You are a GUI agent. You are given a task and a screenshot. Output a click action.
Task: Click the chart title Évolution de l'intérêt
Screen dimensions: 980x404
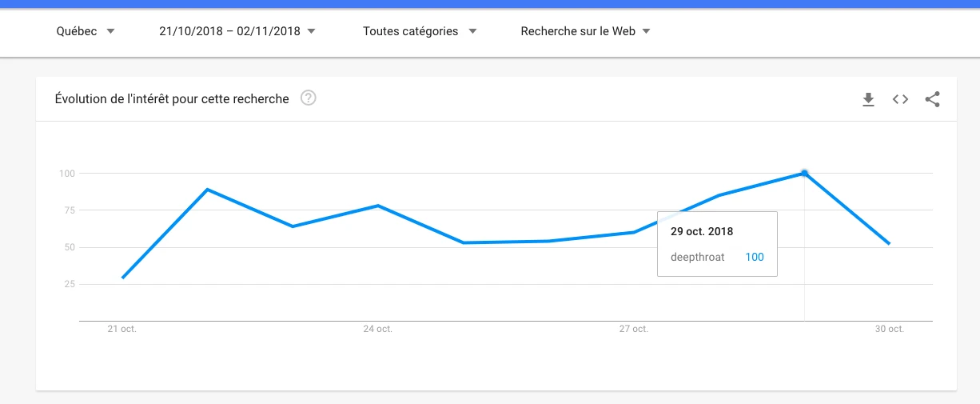pos(172,99)
